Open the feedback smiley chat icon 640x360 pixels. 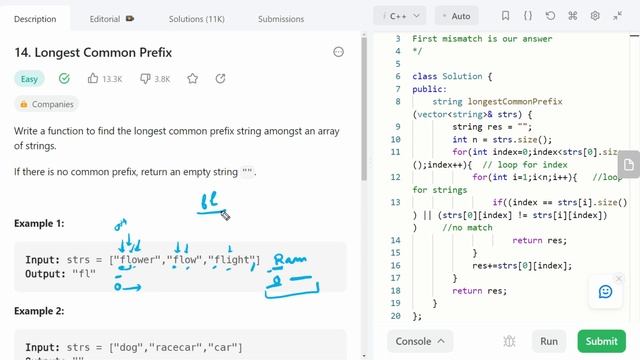(605, 291)
